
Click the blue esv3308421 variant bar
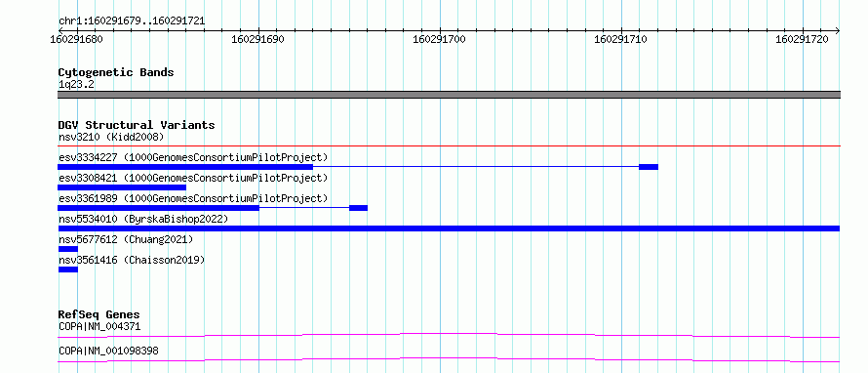[x=122, y=187]
